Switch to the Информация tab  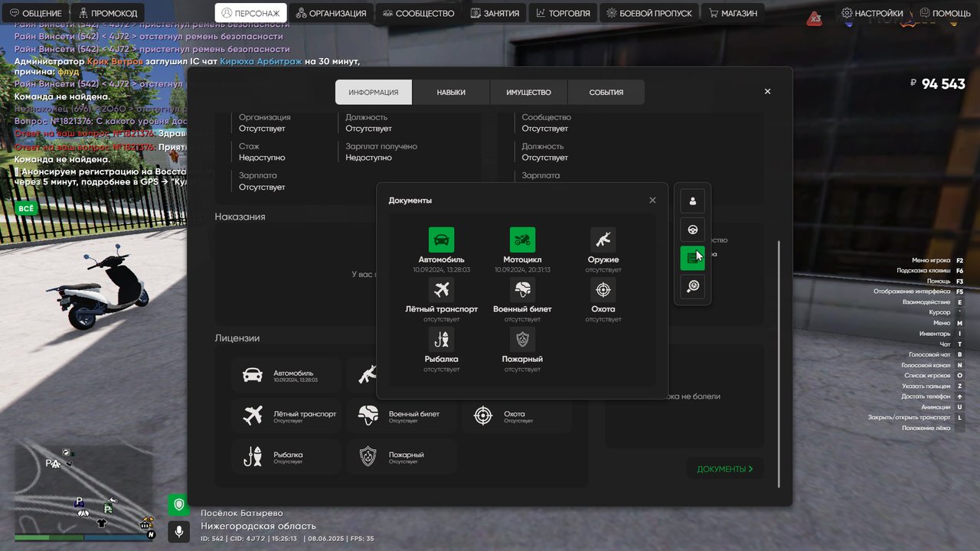pyautogui.click(x=374, y=92)
